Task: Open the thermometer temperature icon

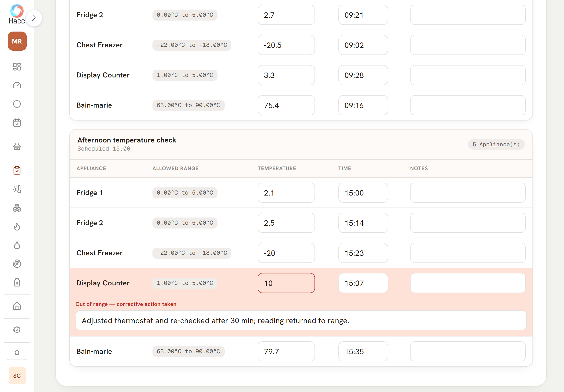Action: click(x=17, y=189)
